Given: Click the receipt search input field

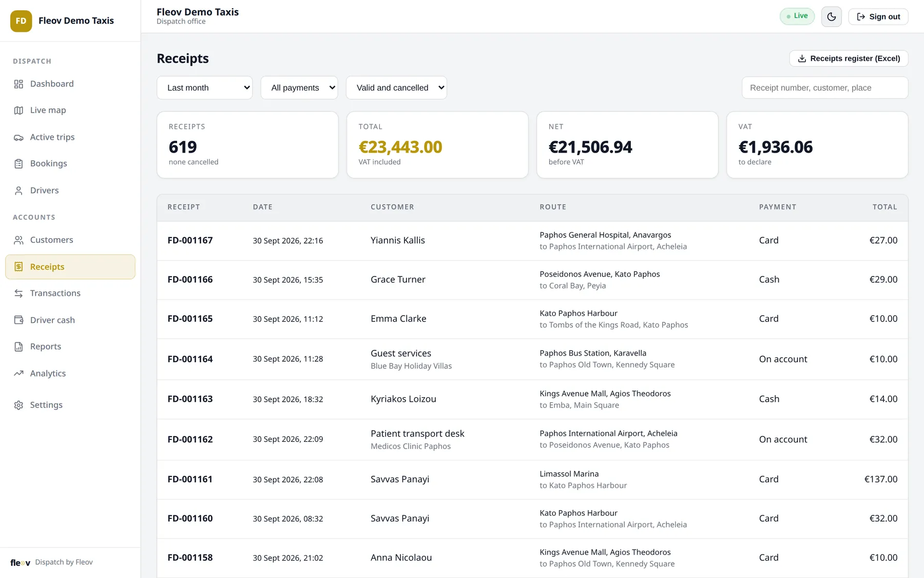Looking at the screenshot, I should (824, 88).
